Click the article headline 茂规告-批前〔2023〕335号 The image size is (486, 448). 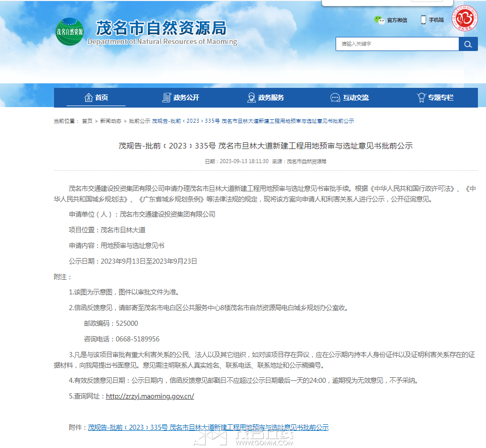(265, 146)
